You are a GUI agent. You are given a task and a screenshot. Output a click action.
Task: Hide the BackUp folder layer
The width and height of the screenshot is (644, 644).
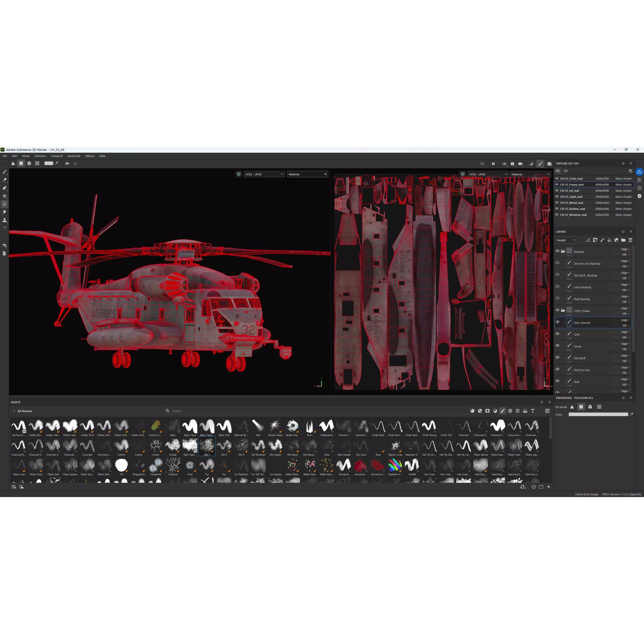557,251
